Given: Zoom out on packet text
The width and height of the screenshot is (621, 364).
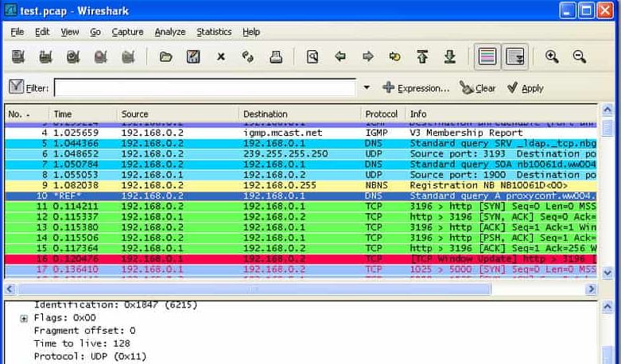Looking at the screenshot, I should (579, 57).
